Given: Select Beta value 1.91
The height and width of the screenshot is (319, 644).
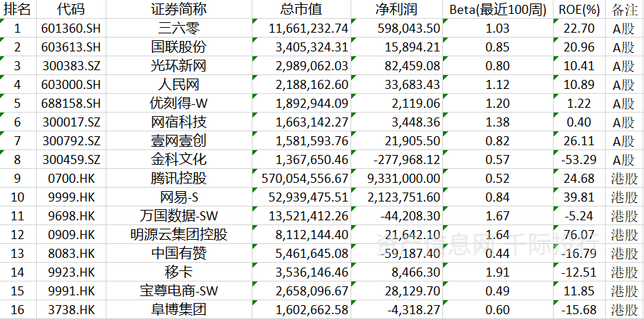Looking at the screenshot, I should tap(498, 272).
